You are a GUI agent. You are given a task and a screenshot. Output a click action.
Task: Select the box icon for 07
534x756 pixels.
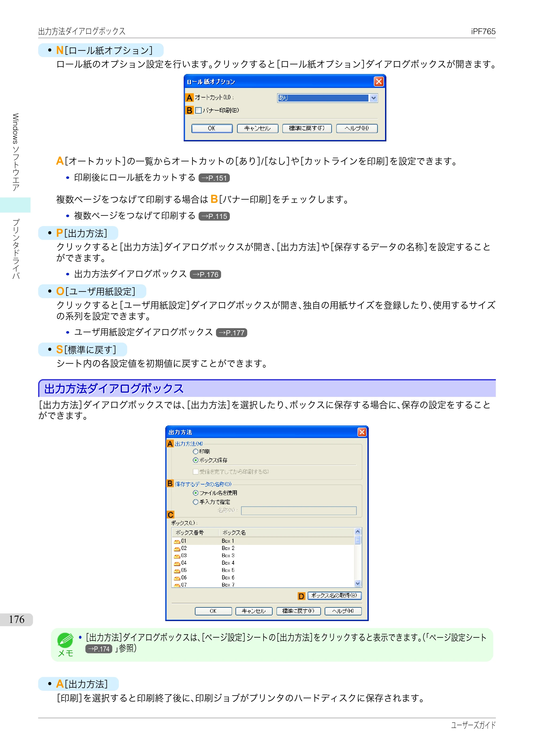[177, 585]
